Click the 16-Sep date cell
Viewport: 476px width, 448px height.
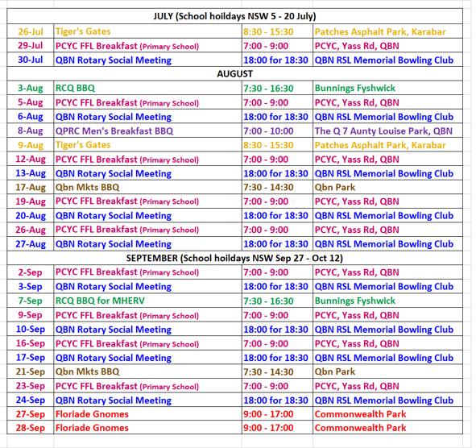tap(31, 343)
